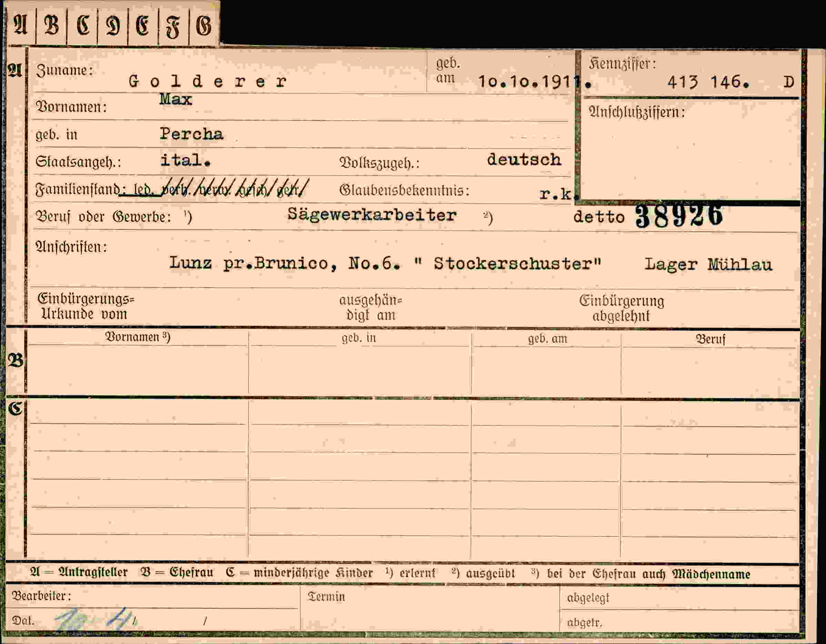Click the word "detto"
The width and height of the screenshot is (826, 644).
(599, 217)
